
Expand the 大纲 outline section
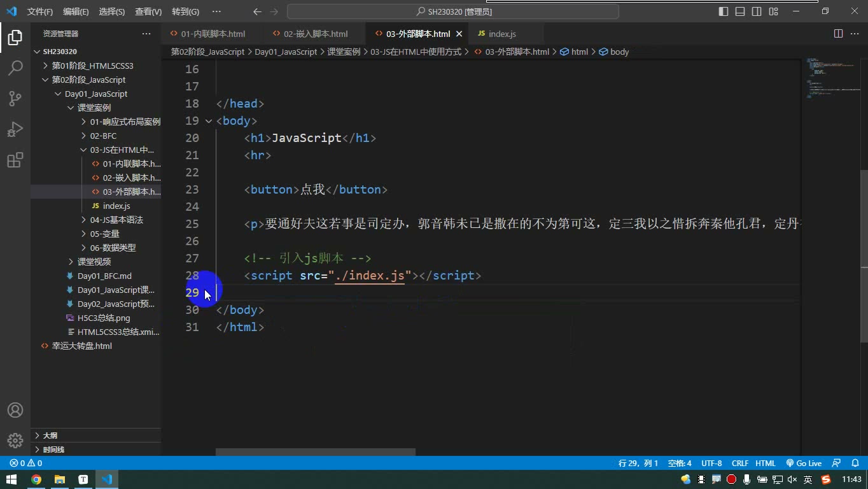95,436
